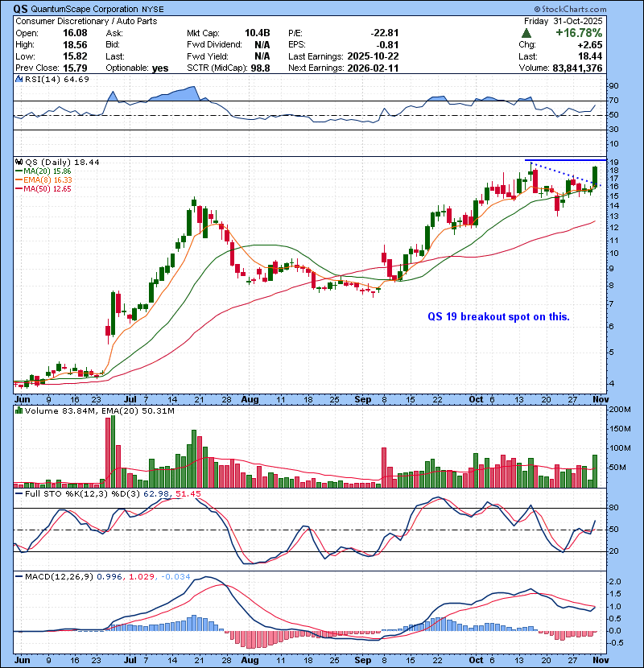The width and height of the screenshot is (644, 668).
Task: Click the 150M volume axis label
Action: [620, 429]
